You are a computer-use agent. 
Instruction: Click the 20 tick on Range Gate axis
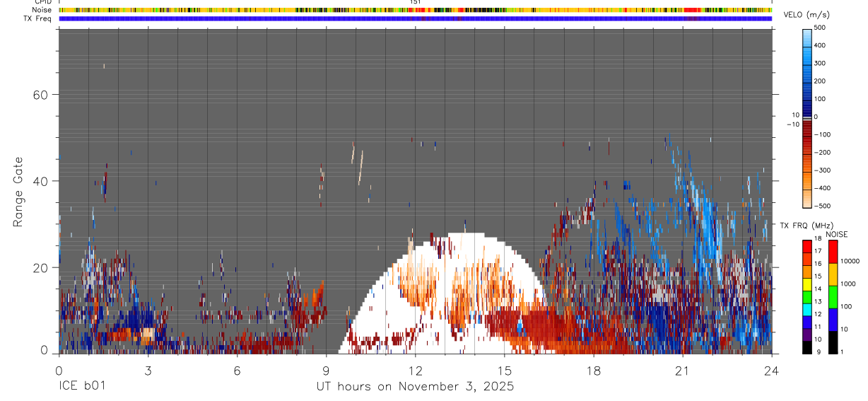(x=42, y=267)
